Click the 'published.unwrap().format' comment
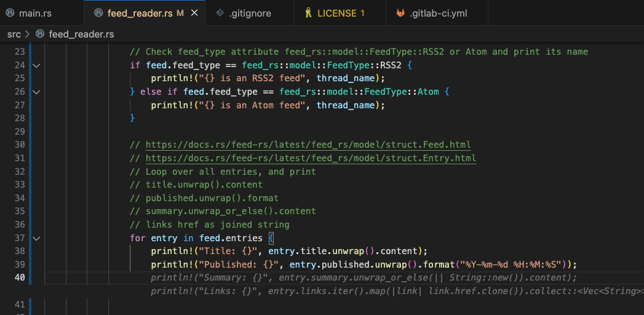The height and width of the screenshot is (315, 644). pyautogui.click(x=204, y=198)
